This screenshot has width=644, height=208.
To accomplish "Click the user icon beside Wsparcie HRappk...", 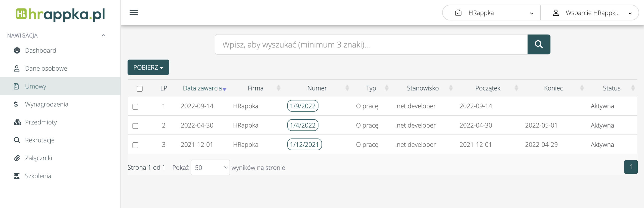I will (556, 13).
